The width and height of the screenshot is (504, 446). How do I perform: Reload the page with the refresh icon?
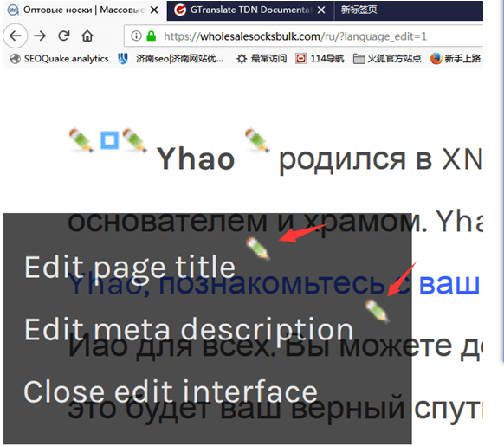click(63, 36)
